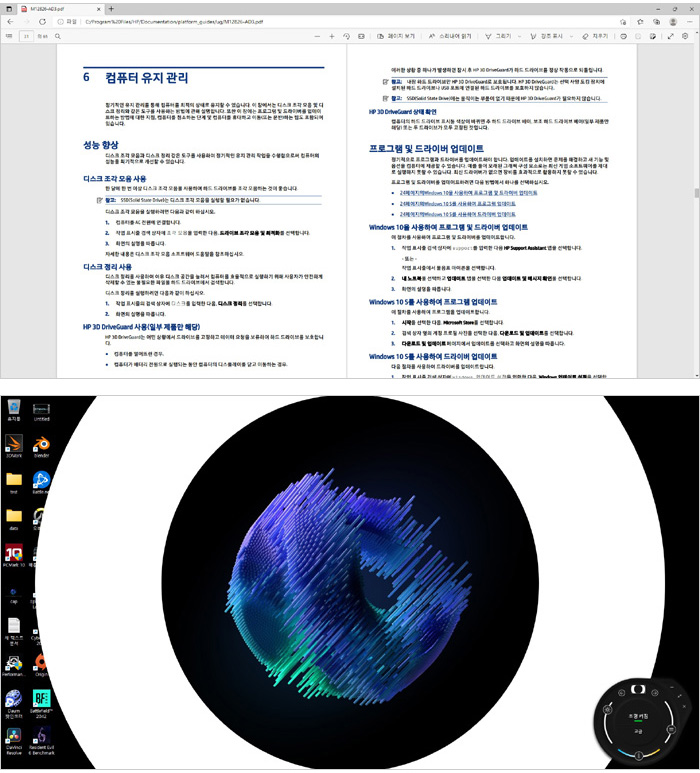The width and height of the screenshot is (700, 773).
Task: Click the HP 3D DriveGuard 상태 확인 heading
Action: click(402, 112)
